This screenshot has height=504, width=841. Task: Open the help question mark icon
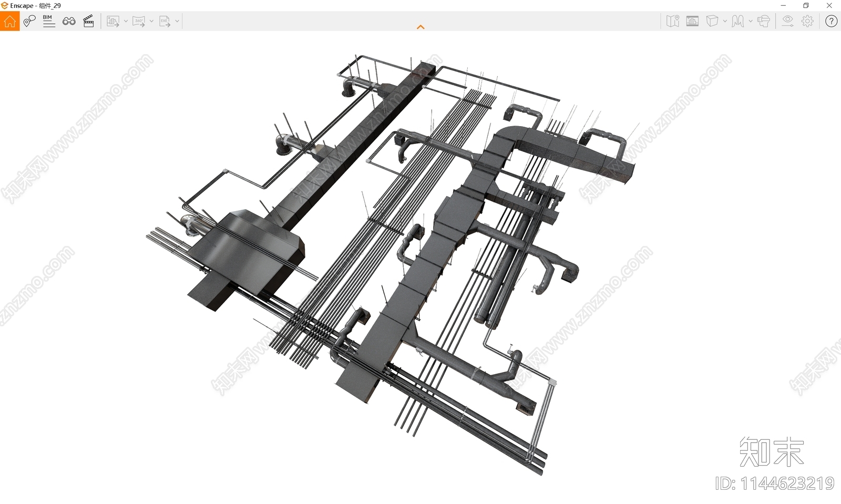click(831, 21)
